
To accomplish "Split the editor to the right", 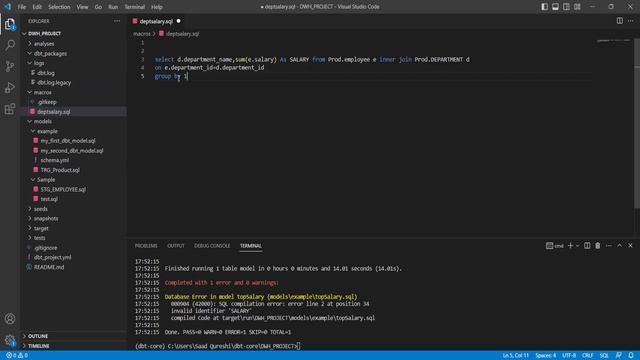I will 620,21.
